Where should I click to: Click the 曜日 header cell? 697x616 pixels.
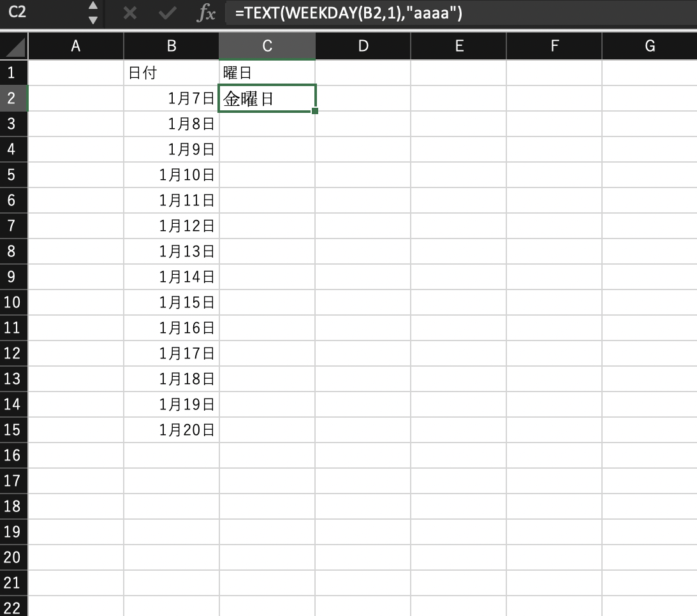[267, 73]
